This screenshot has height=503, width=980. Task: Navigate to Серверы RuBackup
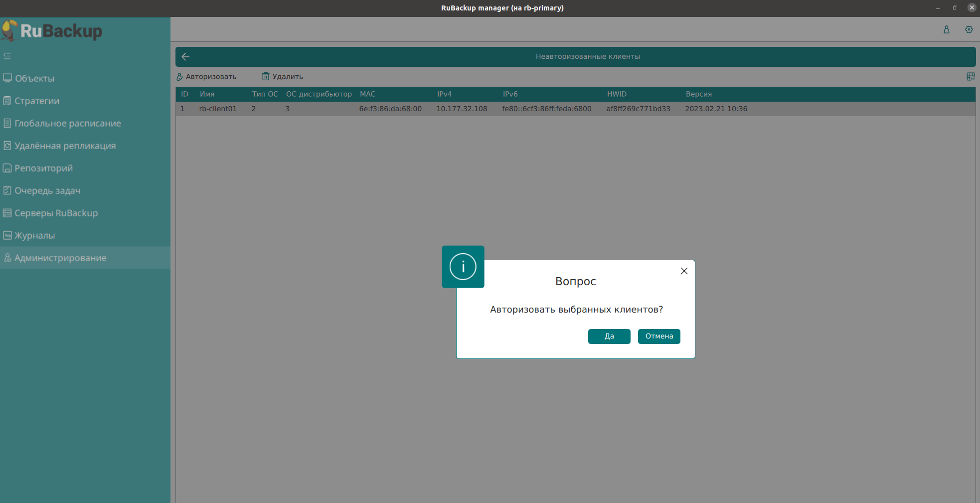tap(56, 213)
